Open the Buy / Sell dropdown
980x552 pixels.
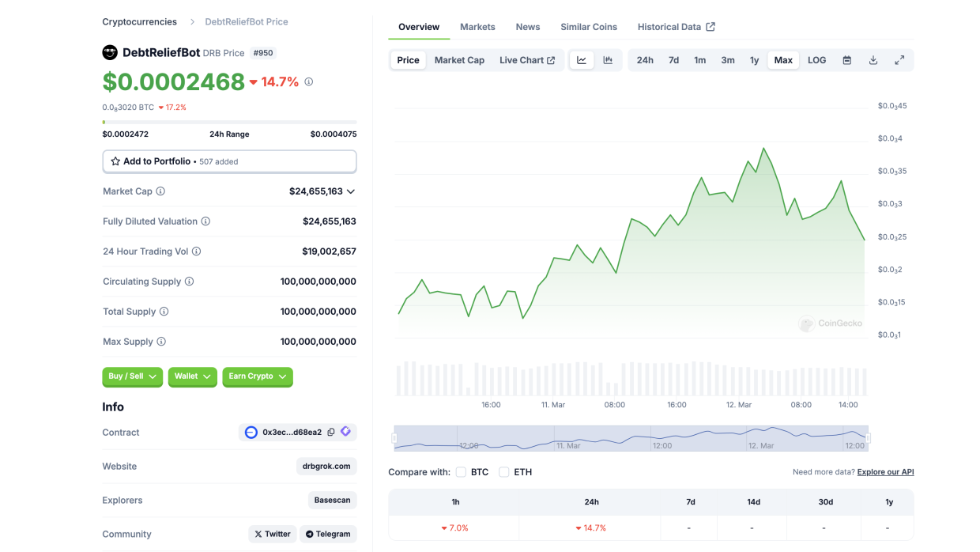click(x=133, y=376)
